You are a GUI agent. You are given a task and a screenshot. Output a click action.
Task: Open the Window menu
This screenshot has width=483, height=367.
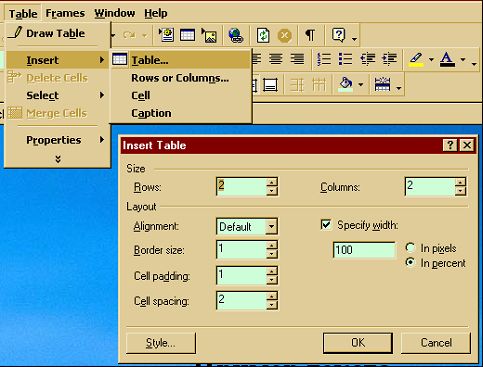pyautogui.click(x=115, y=13)
